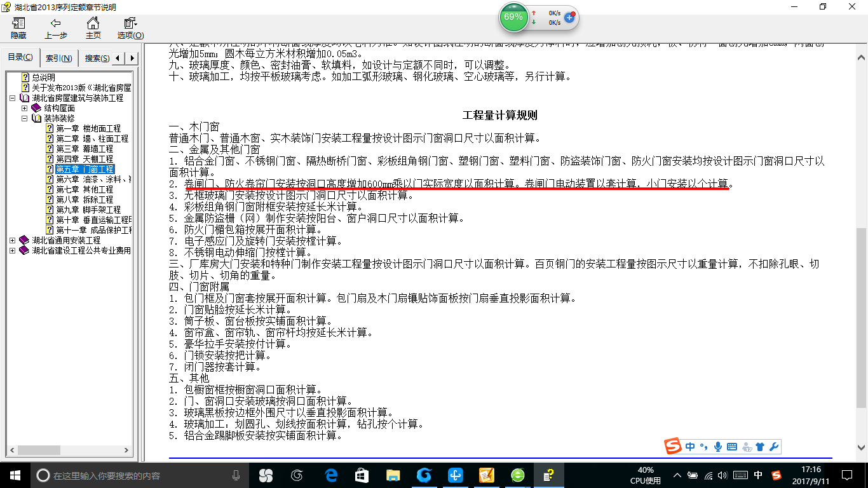Open 第一章 楼地面工程
Screen dimensions: 868x488
point(88,128)
